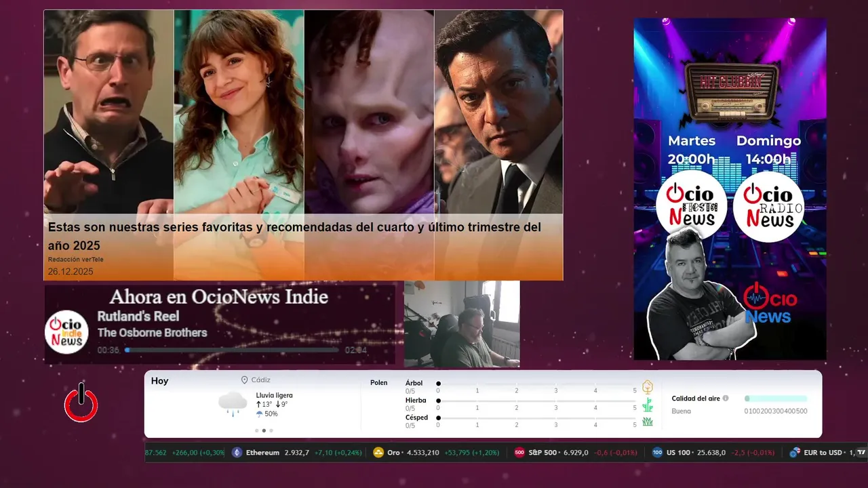Viewport: 868px width, 488px height.
Task: Click the umbrella precipitation icon
Action: tap(260, 413)
